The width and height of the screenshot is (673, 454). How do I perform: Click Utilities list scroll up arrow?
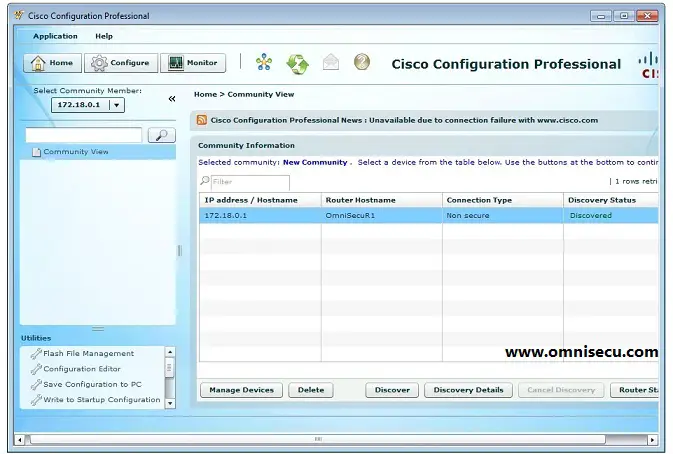(170, 352)
